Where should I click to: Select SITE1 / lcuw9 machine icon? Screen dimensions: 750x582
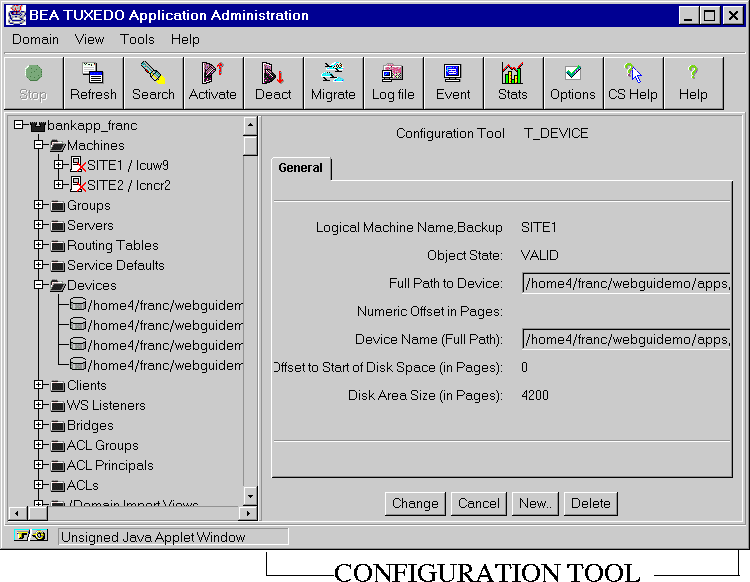(x=78, y=165)
